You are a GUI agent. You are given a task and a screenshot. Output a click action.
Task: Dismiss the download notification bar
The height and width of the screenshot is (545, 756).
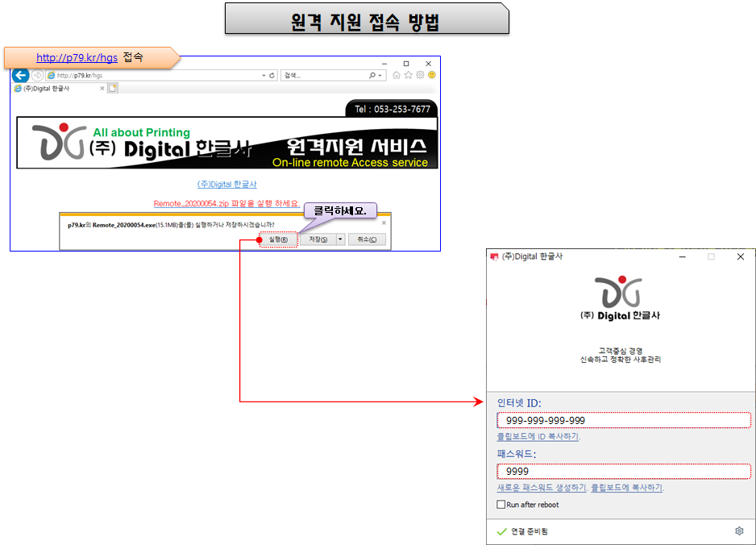(x=384, y=223)
